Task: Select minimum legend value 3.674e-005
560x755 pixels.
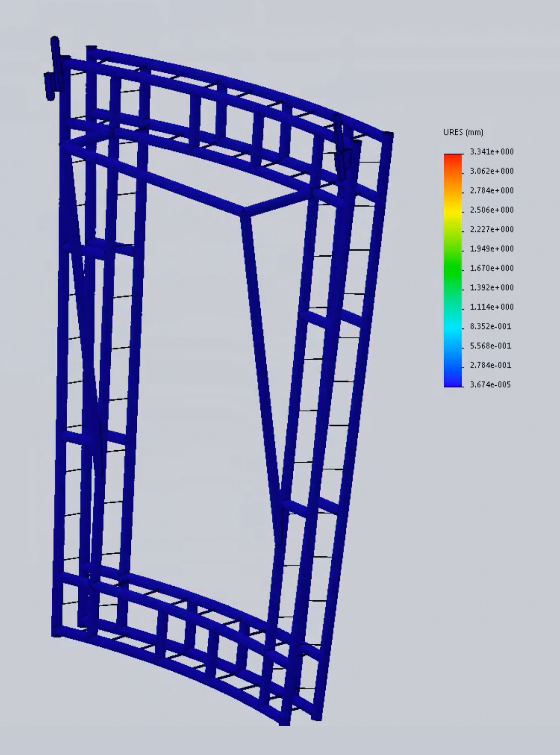Action: click(491, 384)
